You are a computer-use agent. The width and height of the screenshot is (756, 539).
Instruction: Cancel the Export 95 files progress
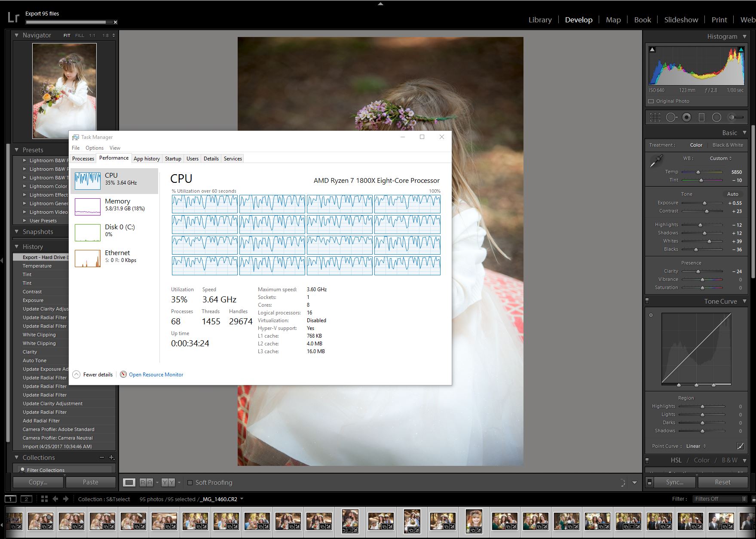point(115,22)
